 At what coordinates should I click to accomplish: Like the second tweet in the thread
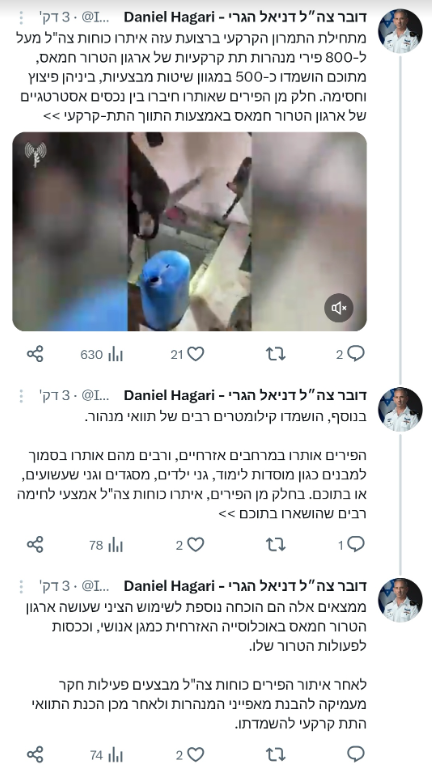pos(190,545)
